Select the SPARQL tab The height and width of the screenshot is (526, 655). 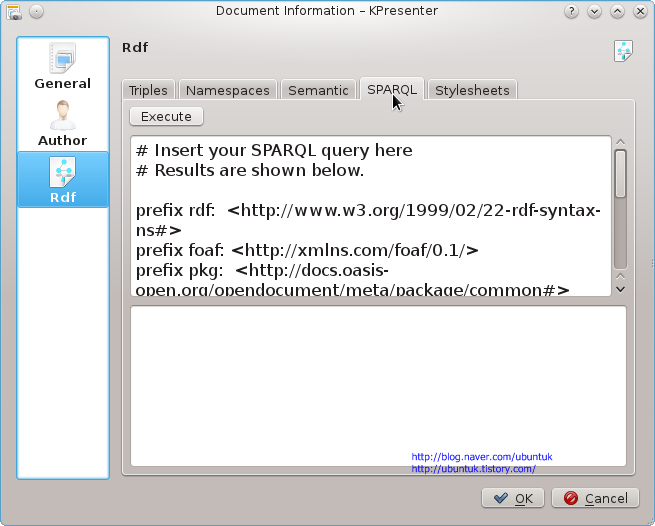[392, 89]
